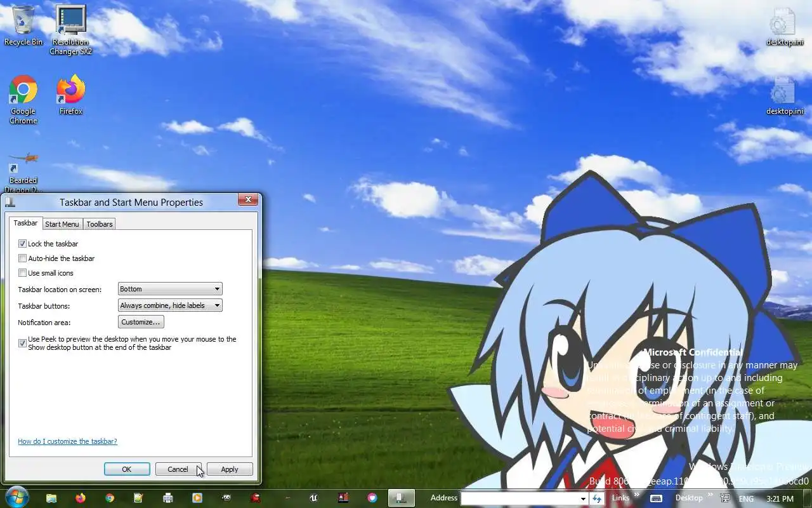Screen dimensions: 812x508
Task: Open the Windows Start orb
Action: (x=16, y=497)
